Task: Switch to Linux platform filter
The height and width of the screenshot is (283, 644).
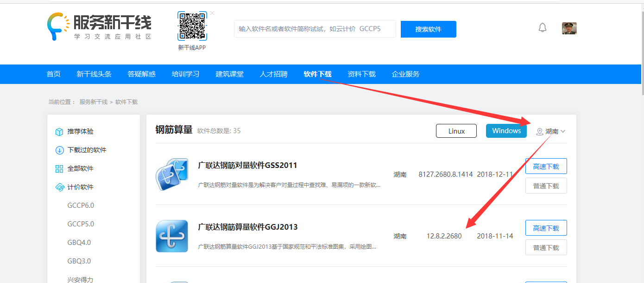Action: 456,131
